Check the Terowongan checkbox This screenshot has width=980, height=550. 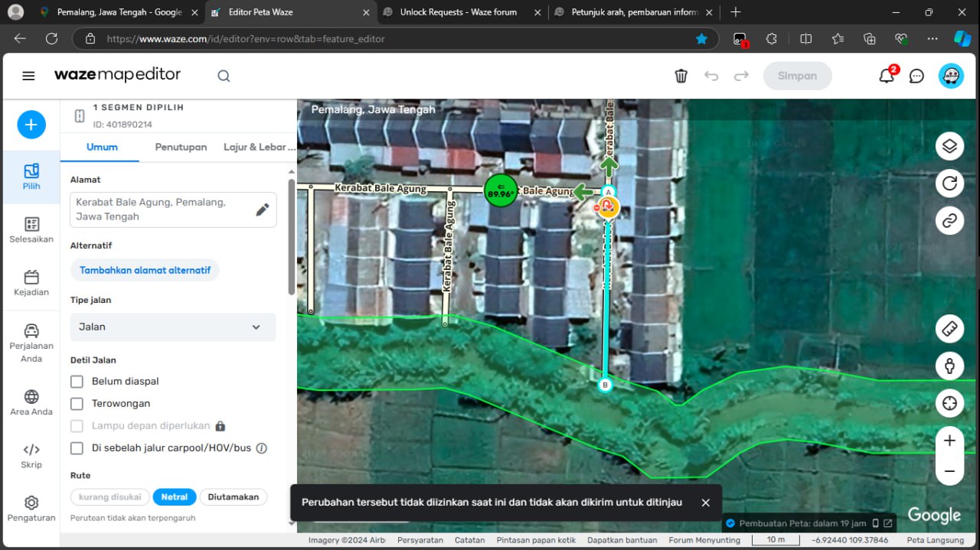coord(77,403)
